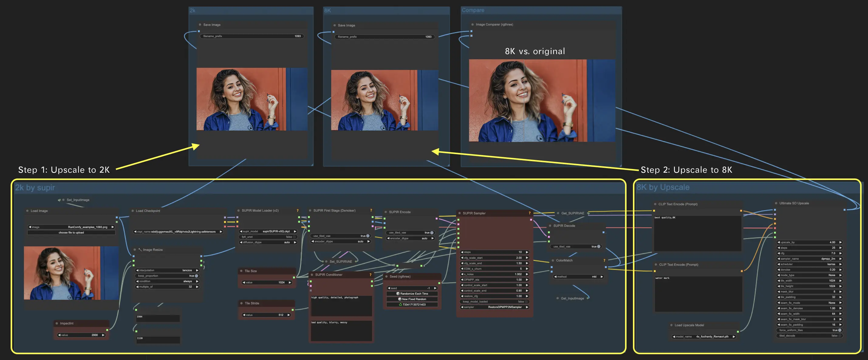Collapse Save Image node in 2k group
The width and height of the screenshot is (868, 360).
click(200, 25)
